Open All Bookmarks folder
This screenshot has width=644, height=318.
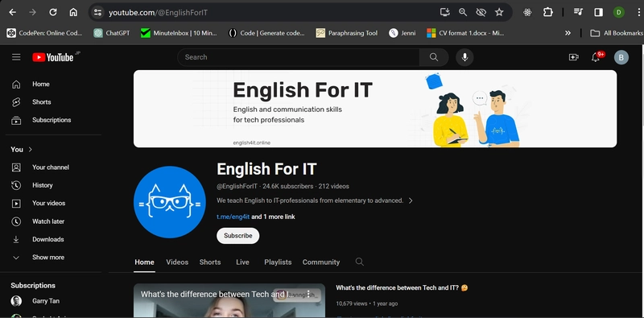[616, 33]
